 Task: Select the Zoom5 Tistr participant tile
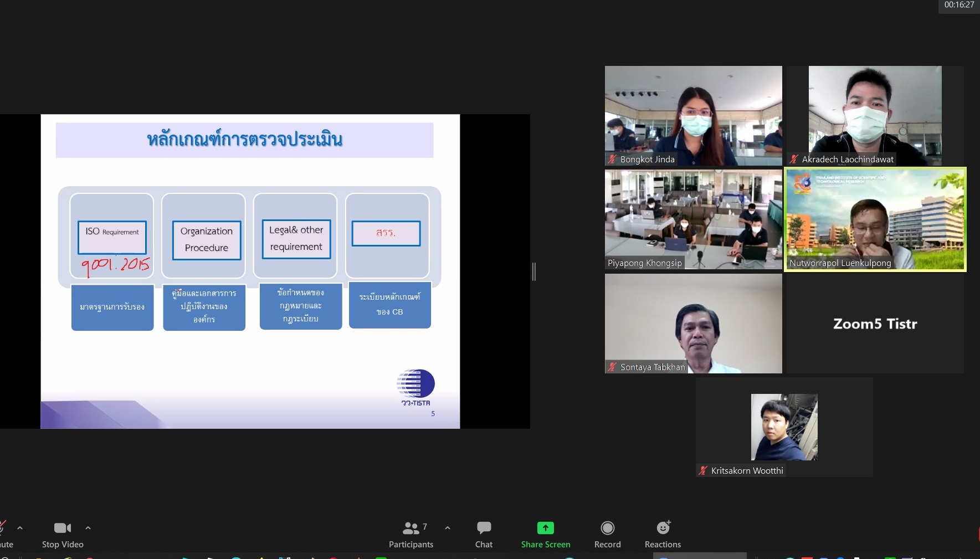pos(875,324)
